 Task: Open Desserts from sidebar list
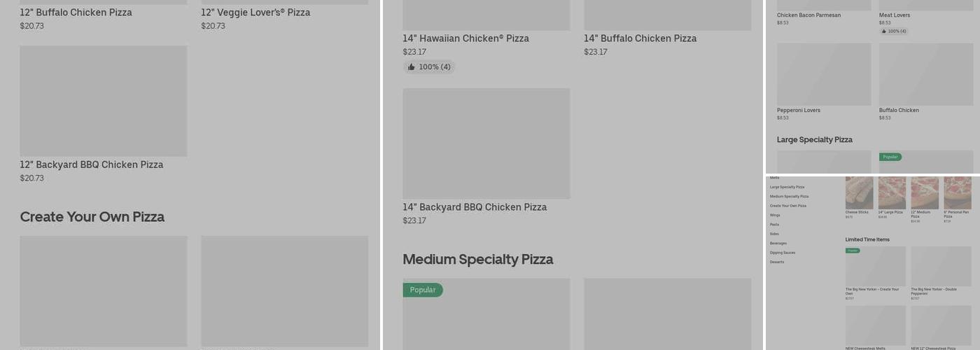777,262
